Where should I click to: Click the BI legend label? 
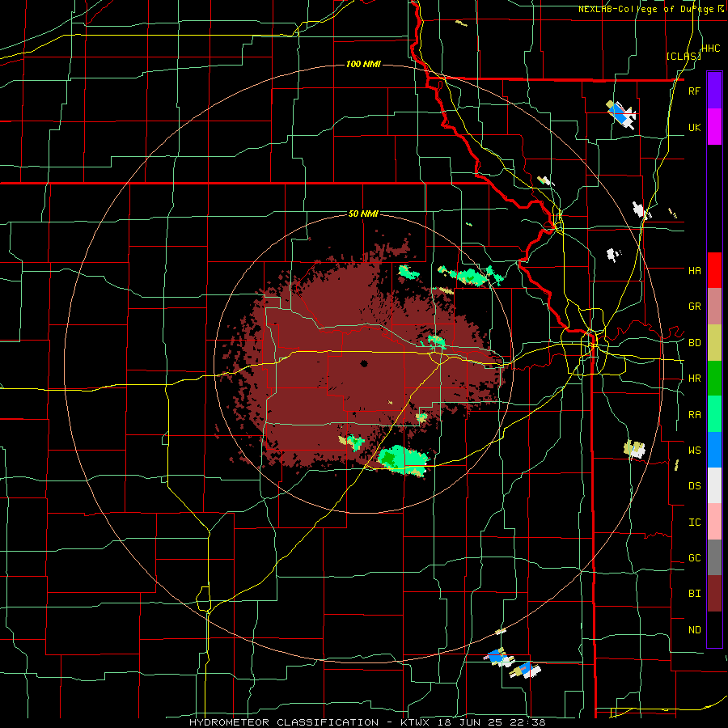tap(694, 594)
